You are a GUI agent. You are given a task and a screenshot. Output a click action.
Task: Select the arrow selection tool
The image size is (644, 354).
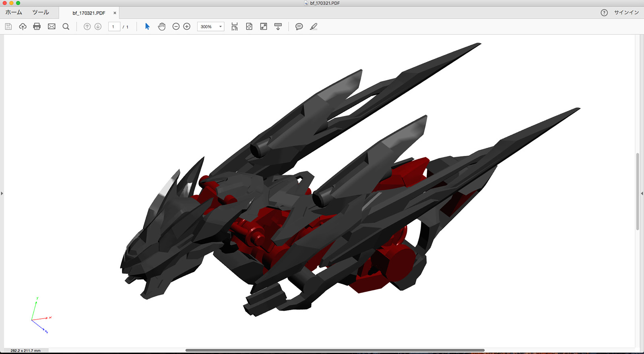147,27
